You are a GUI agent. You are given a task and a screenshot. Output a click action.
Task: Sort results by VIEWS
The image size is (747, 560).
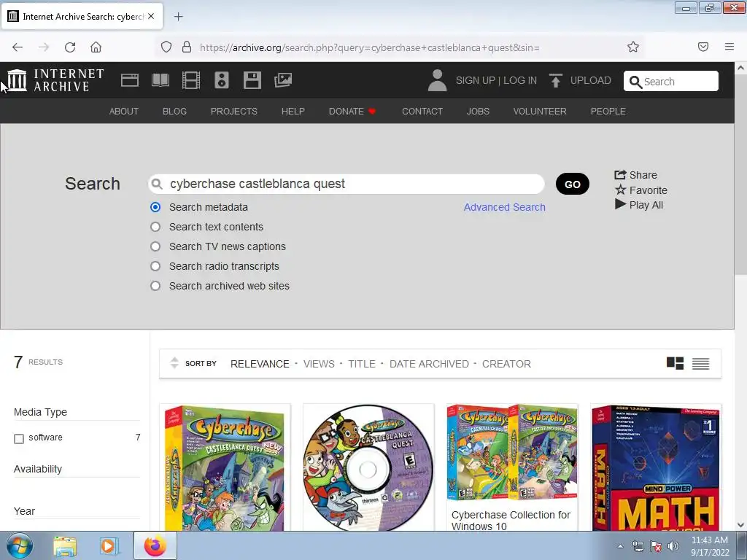[319, 364]
